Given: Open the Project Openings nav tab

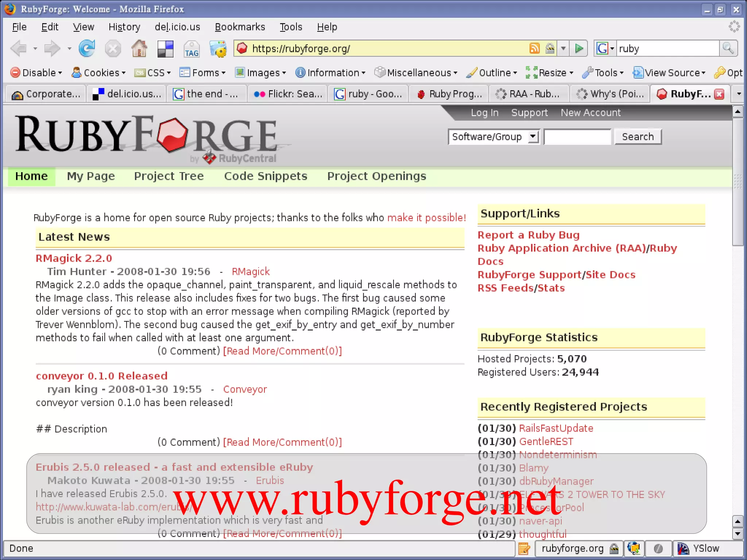Looking at the screenshot, I should (x=376, y=176).
